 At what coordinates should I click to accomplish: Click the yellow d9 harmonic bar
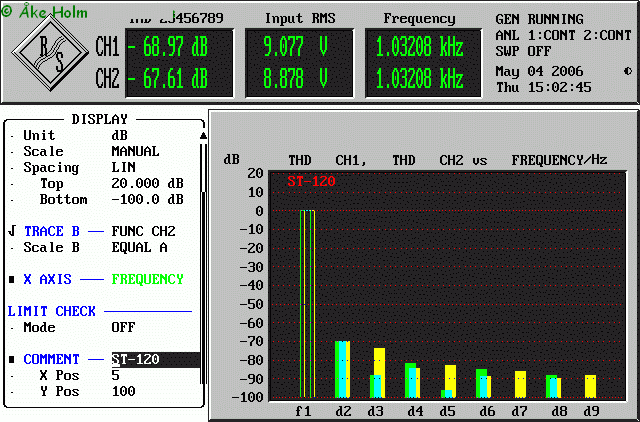[x=590, y=386]
